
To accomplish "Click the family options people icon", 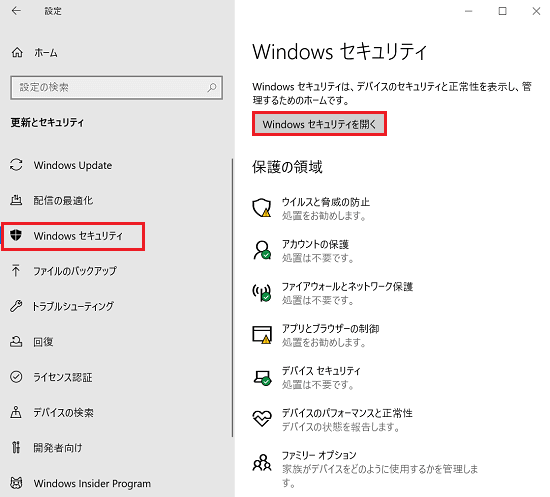I will [262, 462].
